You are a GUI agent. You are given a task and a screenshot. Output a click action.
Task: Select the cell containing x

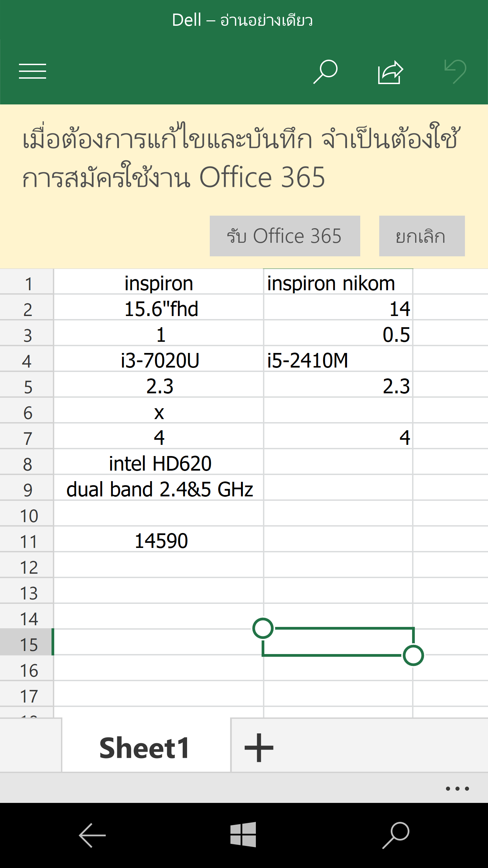click(158, 410)
